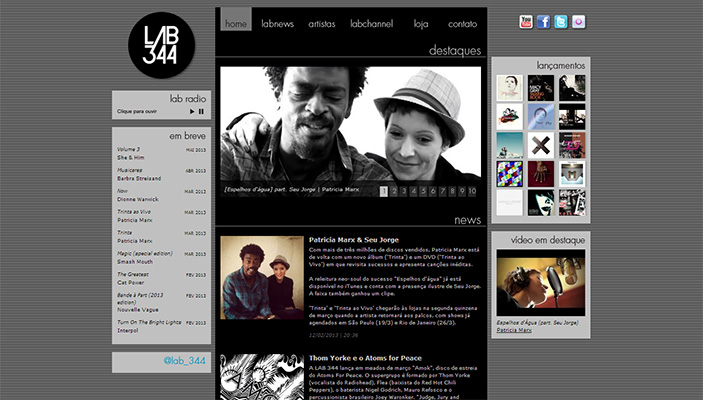
Task: Show slide 1 in destaques
Action: (x=384, y=191)
